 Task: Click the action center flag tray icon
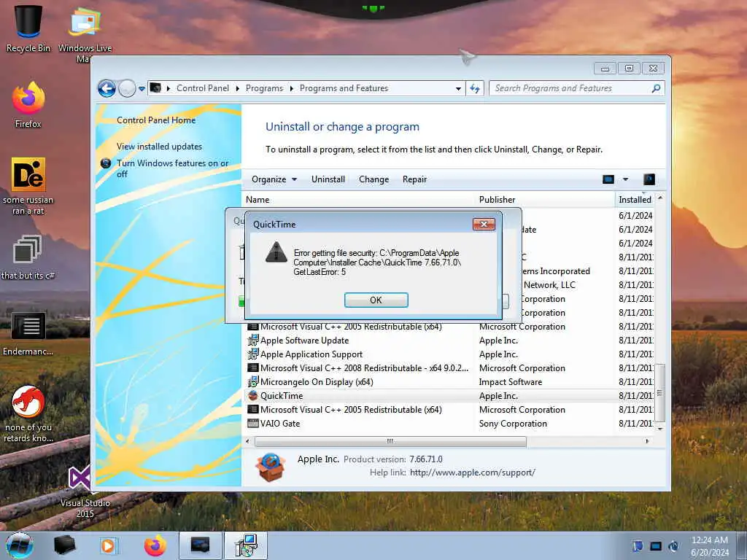(x=638, y=546)
